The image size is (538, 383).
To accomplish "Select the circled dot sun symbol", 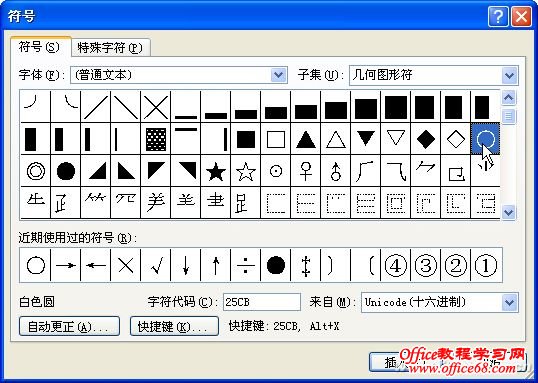I will point(276,171).
